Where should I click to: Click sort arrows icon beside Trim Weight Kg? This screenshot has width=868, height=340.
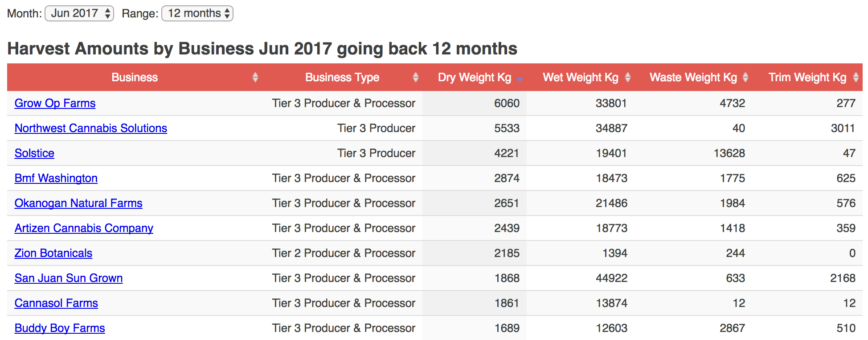[x=856, y=77]
